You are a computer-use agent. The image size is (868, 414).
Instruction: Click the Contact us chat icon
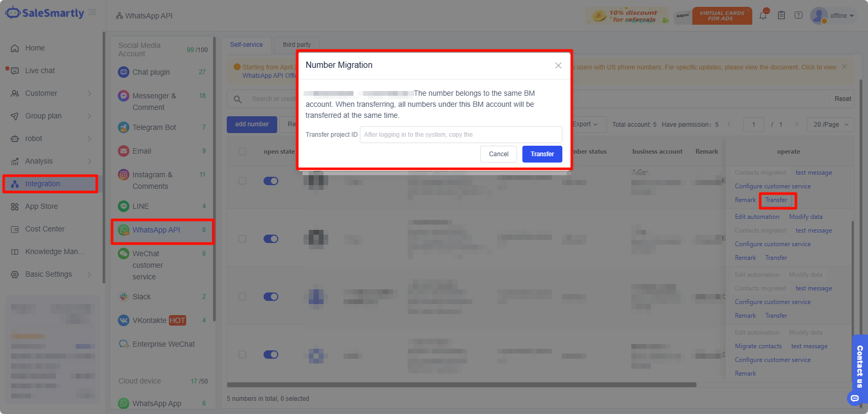pos(855,398)
